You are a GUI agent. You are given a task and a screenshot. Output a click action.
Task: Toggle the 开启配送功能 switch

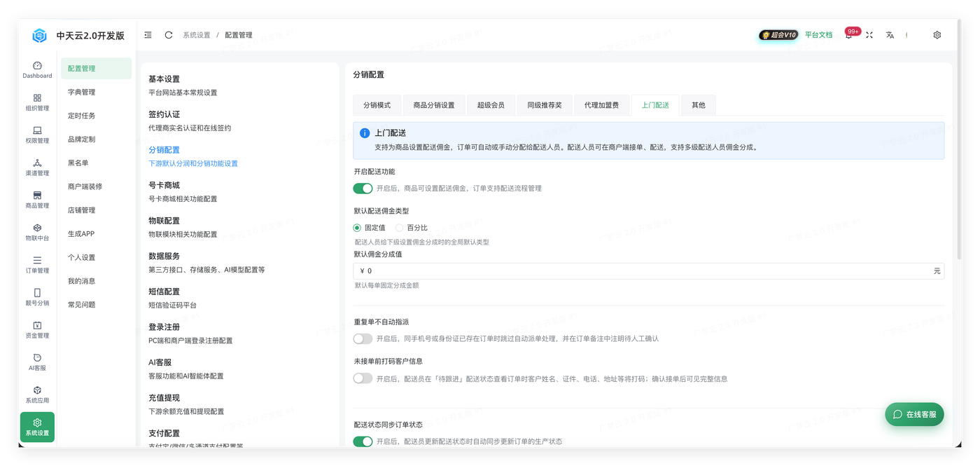click(x=363, y=189)
